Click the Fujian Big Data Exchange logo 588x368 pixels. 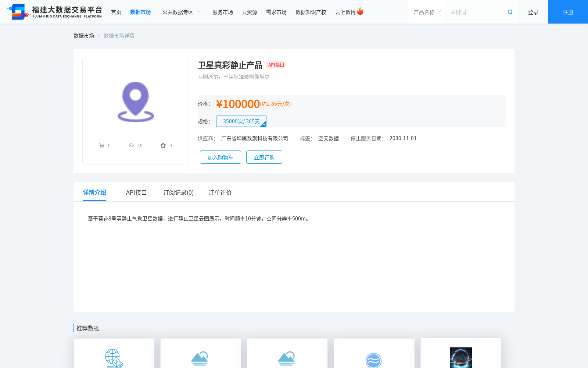pos(54,12)
